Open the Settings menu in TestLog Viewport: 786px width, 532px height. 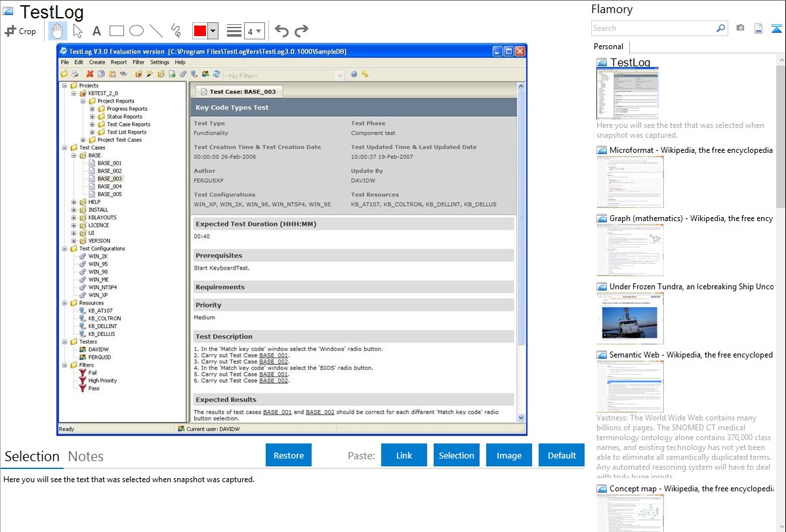[160, 62]
